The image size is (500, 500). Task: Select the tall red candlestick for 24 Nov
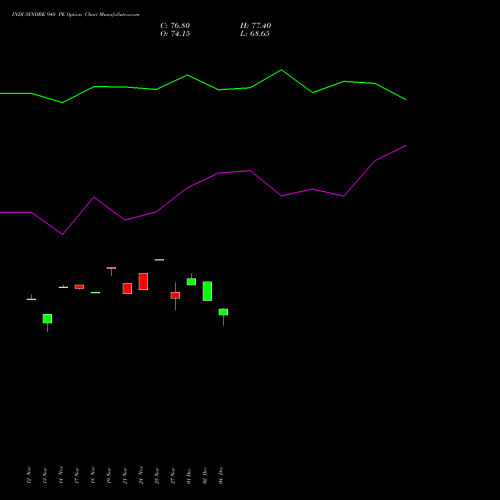coord(143,281)
